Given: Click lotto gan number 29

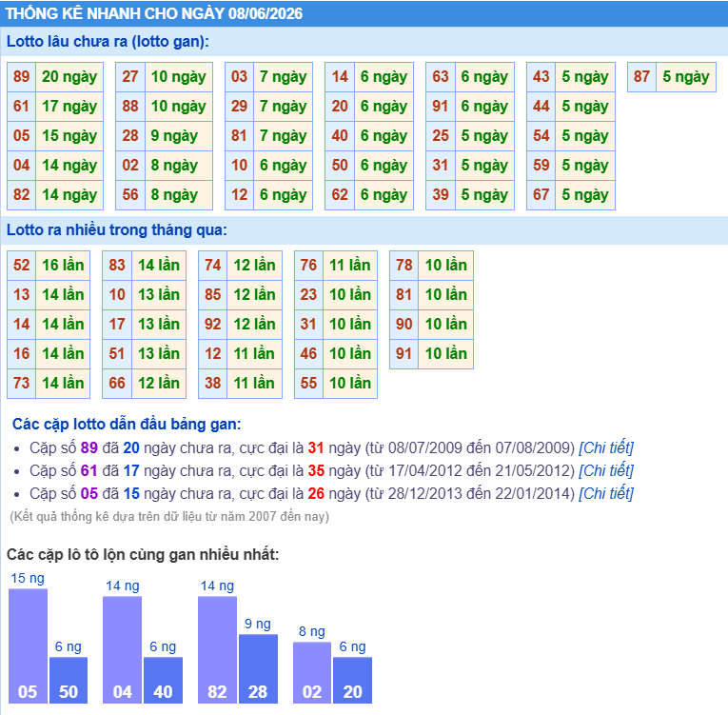Looking at the screenshot, I should (x=239, y=107).
